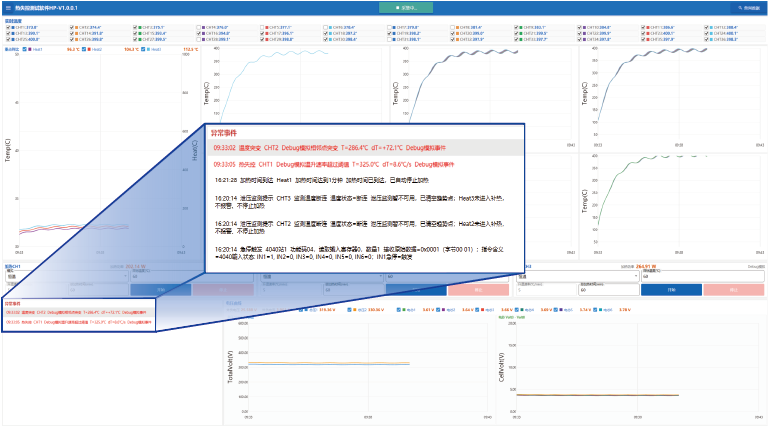Toggle the legend checkbox for the 3.61 V cell

(399, 309)
